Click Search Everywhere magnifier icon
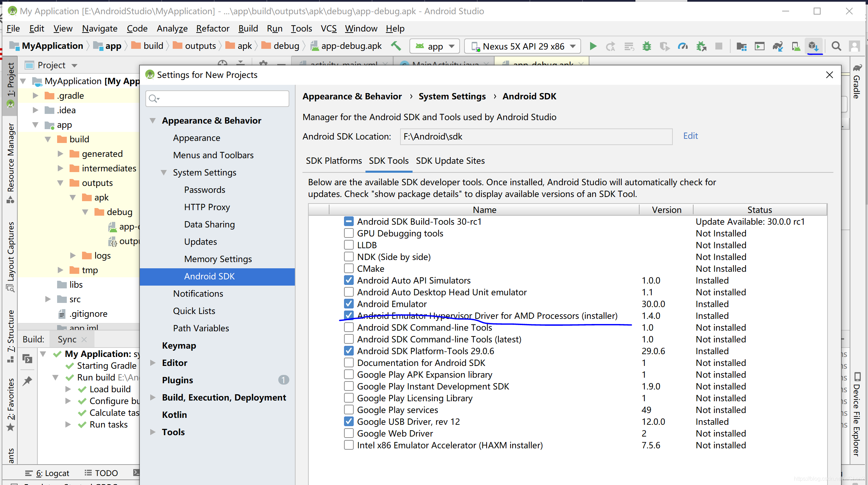This screenshot has height=485, width=868. click(836, 46)
